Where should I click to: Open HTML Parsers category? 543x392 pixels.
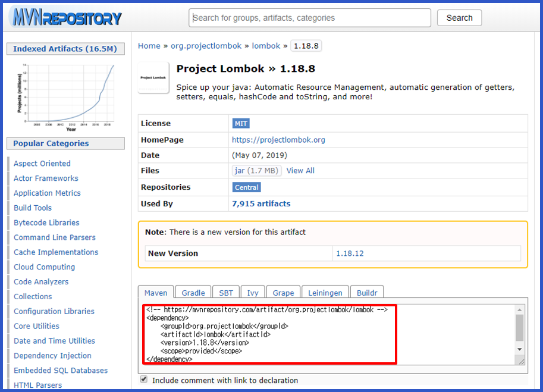point(37,385)
